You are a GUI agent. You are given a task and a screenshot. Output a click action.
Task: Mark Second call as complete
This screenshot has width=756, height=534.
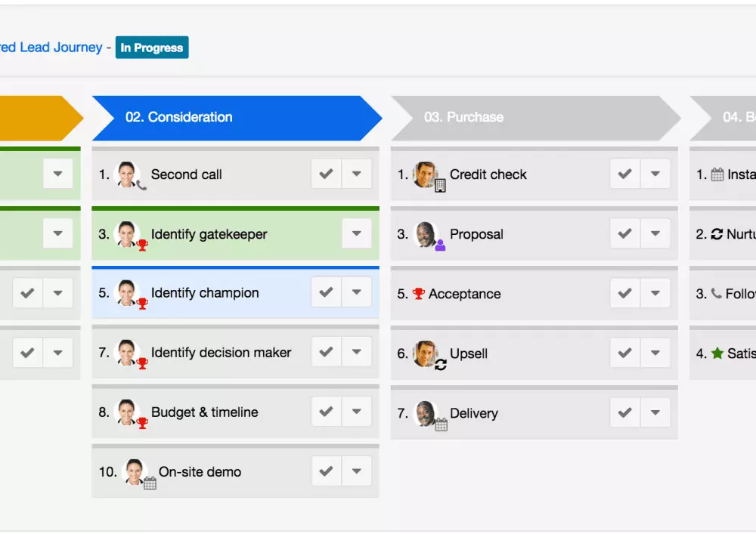326,174
